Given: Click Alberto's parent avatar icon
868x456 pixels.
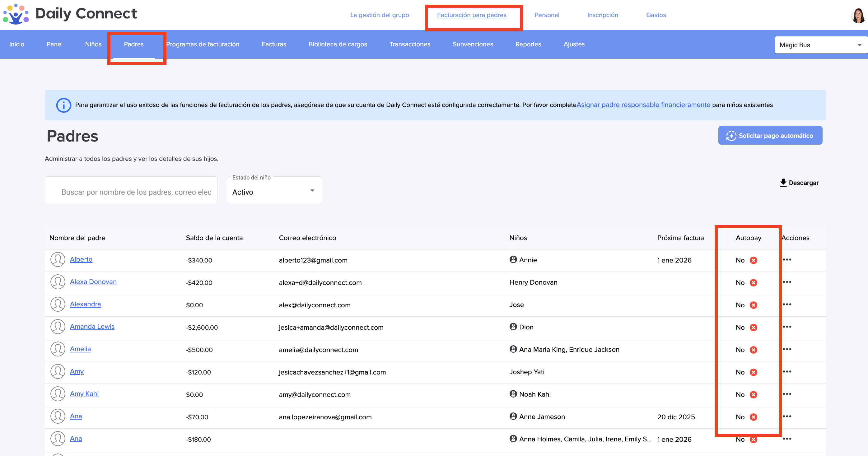Looking at the screenshot, I should coord(58,260).
